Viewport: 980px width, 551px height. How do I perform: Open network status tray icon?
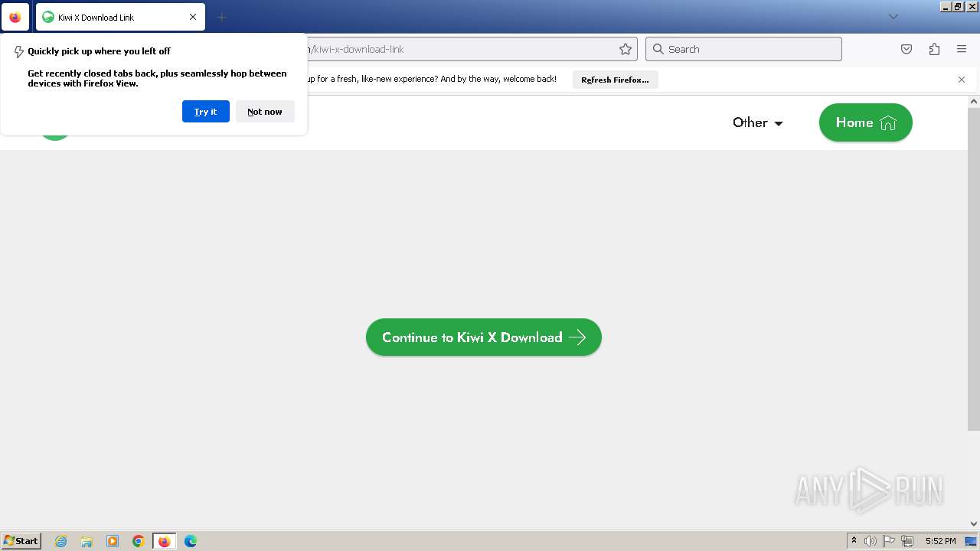(907, 541)
